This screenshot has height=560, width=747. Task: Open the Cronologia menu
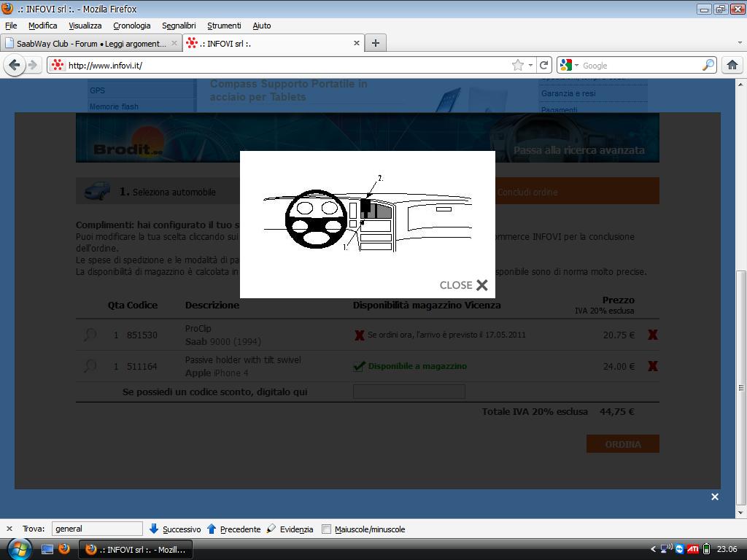[x=131, y=26]
